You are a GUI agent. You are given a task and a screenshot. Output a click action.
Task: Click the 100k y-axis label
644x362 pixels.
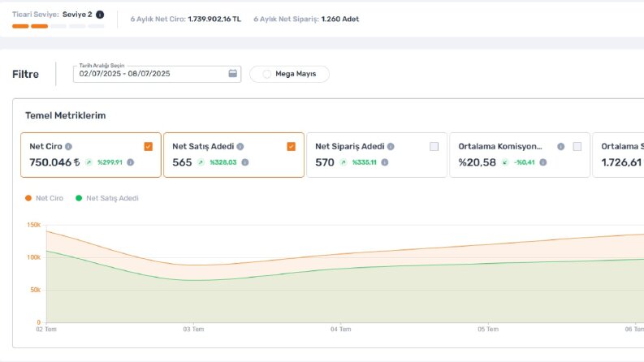[x=33, y=257]
